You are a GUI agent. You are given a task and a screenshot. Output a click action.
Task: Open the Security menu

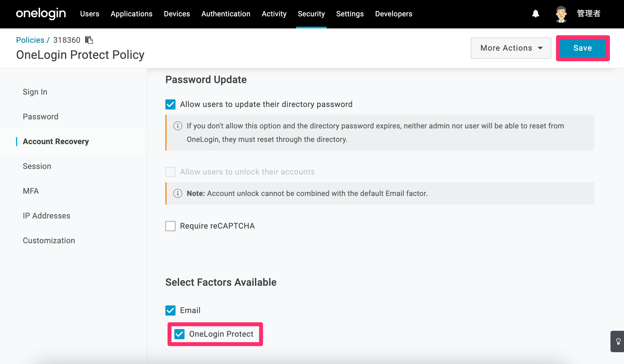coord(311,14)
